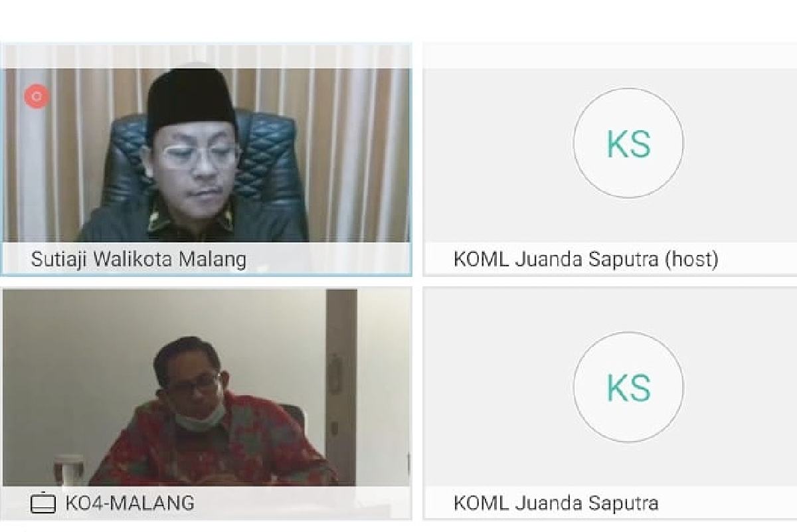Select the KO4-MALANG video feed tile
This screenshot has height=532, width=797.
(207, 403)
